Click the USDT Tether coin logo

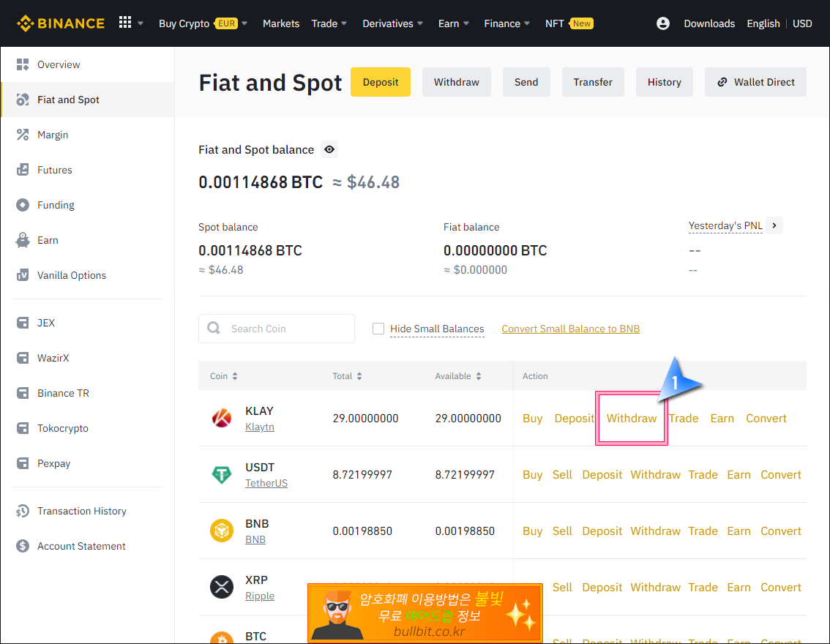click(x=222, y=475)
